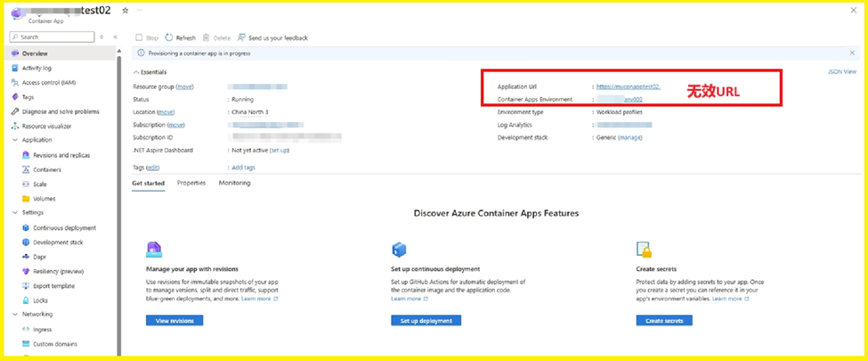
Task: Click the Create secrets button
Action: pos(664,321)
